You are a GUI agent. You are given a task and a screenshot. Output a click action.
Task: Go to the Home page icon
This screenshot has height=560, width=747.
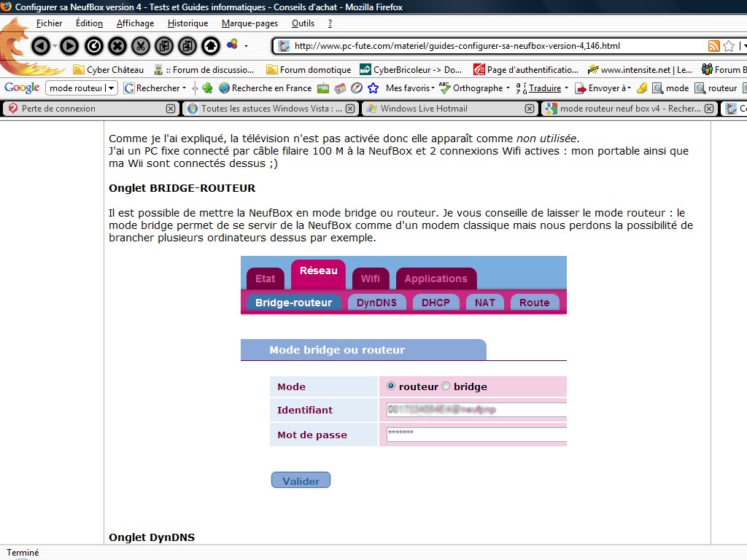[x=211, y=46]
